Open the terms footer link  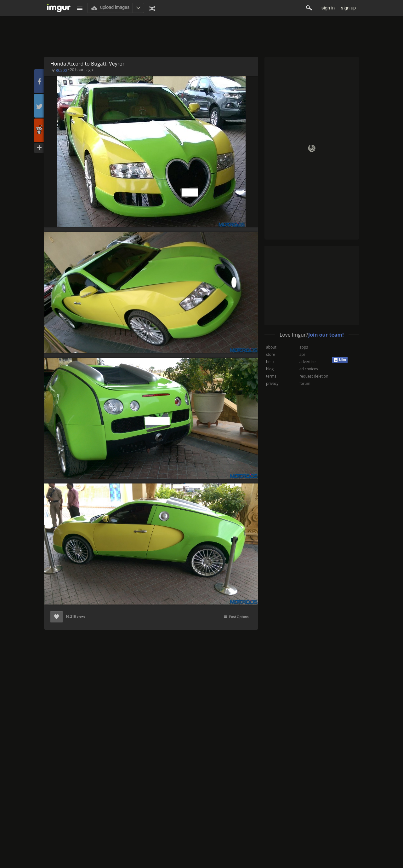click(x=271, y=376)
